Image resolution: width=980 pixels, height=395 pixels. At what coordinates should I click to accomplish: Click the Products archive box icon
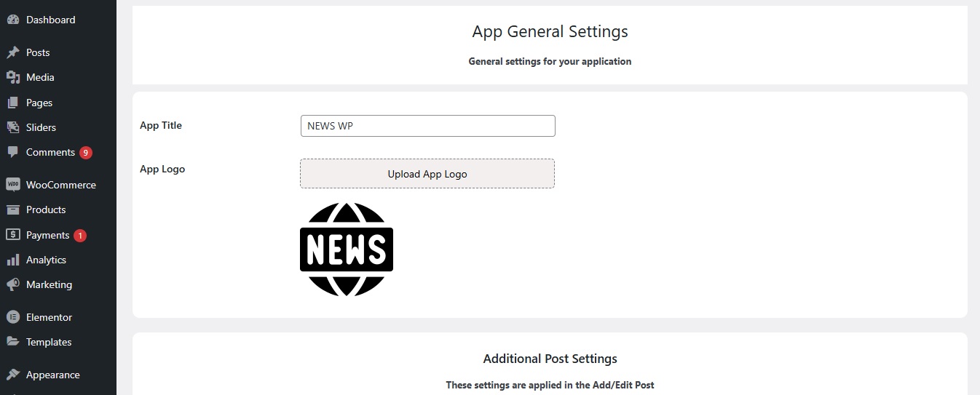12,210
